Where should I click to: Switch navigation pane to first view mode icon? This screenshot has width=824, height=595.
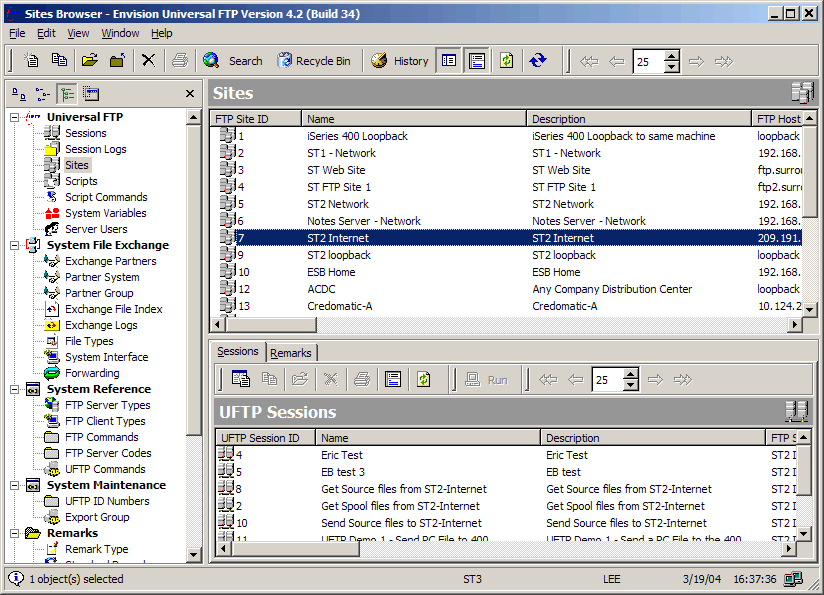click(x=19, y=94)
